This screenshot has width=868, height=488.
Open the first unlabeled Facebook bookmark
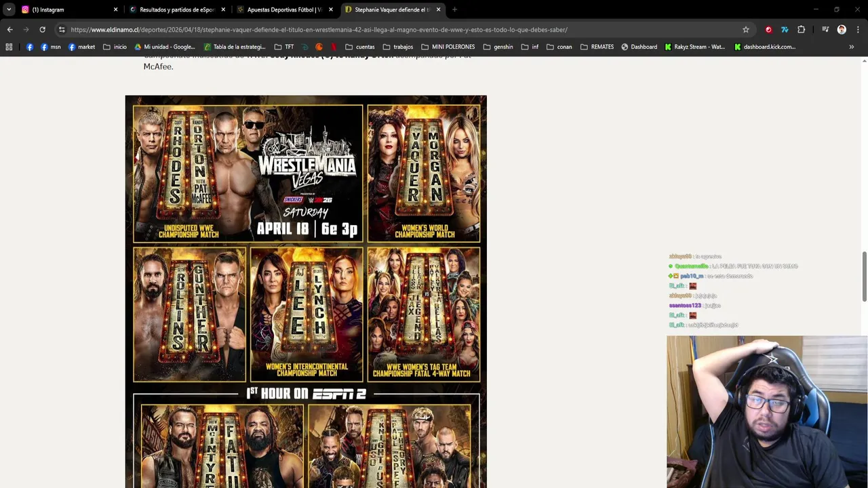30,47
